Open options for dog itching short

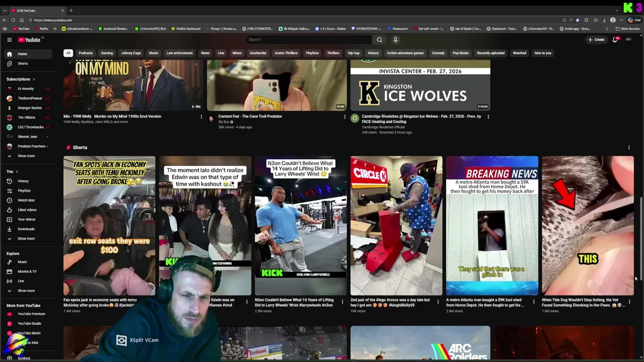click(x=629, y=302)
